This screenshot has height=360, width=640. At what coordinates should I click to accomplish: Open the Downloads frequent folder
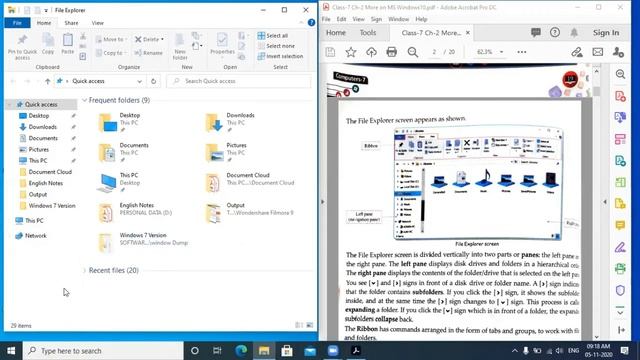(229, 122)
